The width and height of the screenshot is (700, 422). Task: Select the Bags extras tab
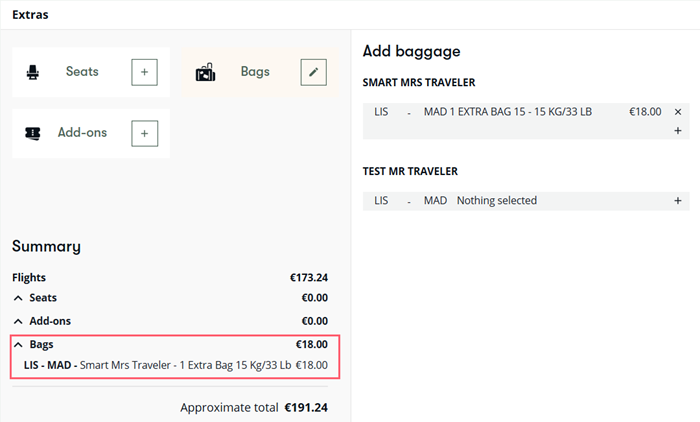[x=260, y=72]
